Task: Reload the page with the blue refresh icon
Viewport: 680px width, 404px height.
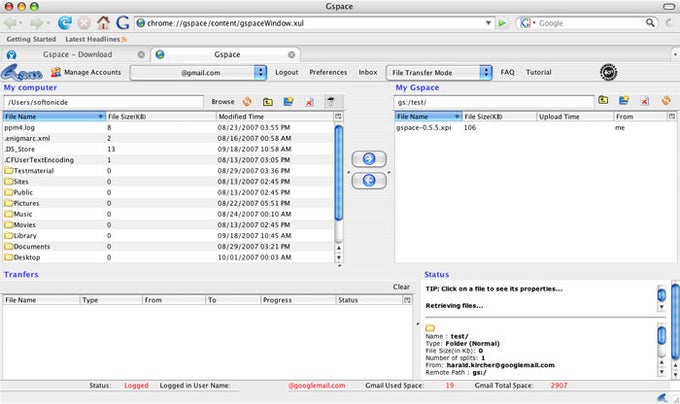Action: (65, 23)
